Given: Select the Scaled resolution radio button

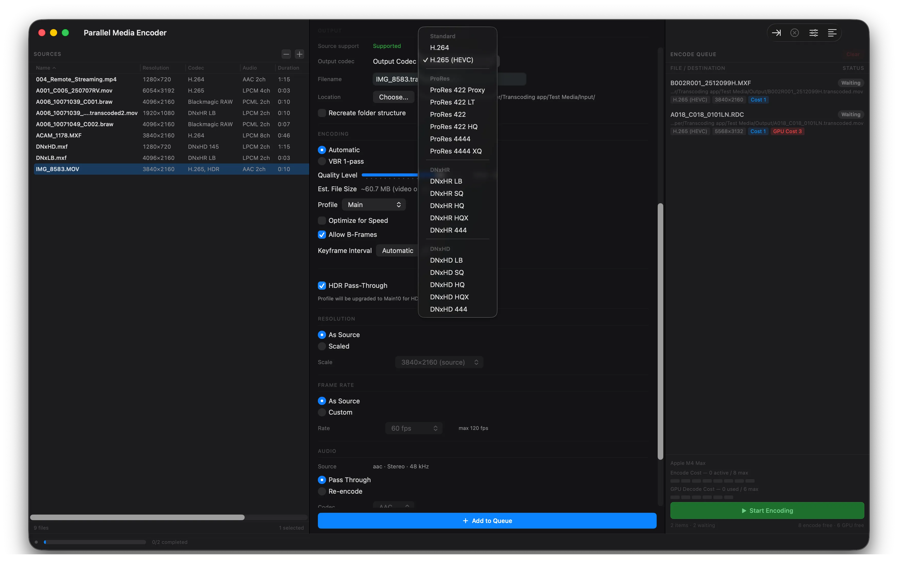Looking at the screenshot, I should click(x=322, y=346).
